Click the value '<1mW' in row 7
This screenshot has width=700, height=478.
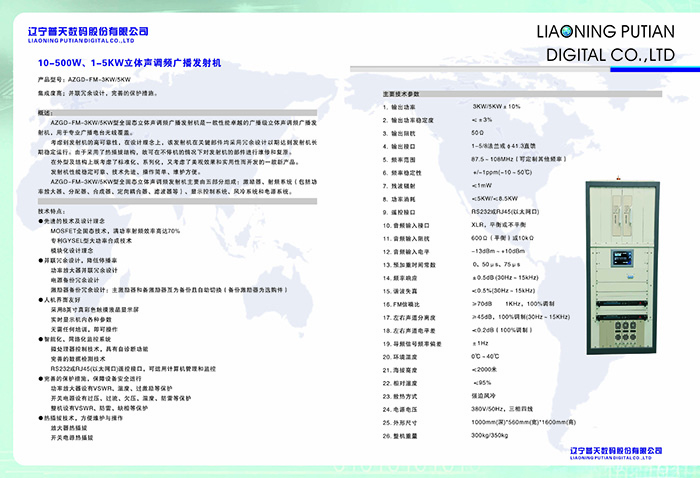pos(482,185)
